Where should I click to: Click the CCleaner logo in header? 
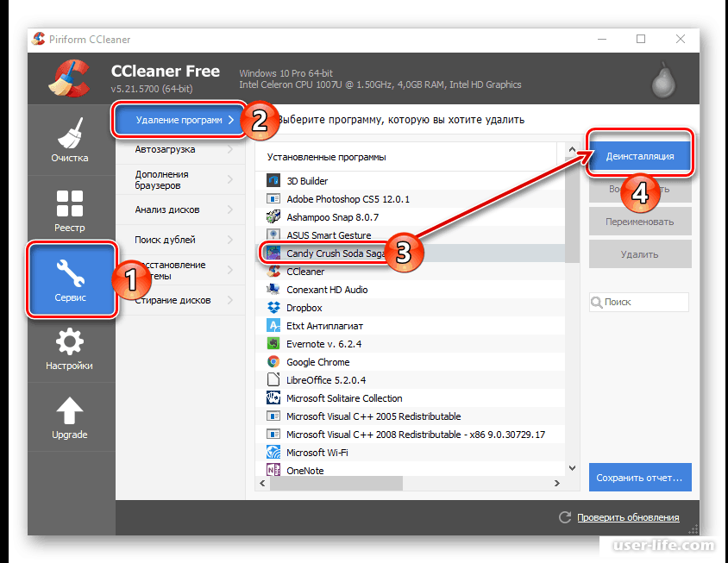click(x=70, y=78)
